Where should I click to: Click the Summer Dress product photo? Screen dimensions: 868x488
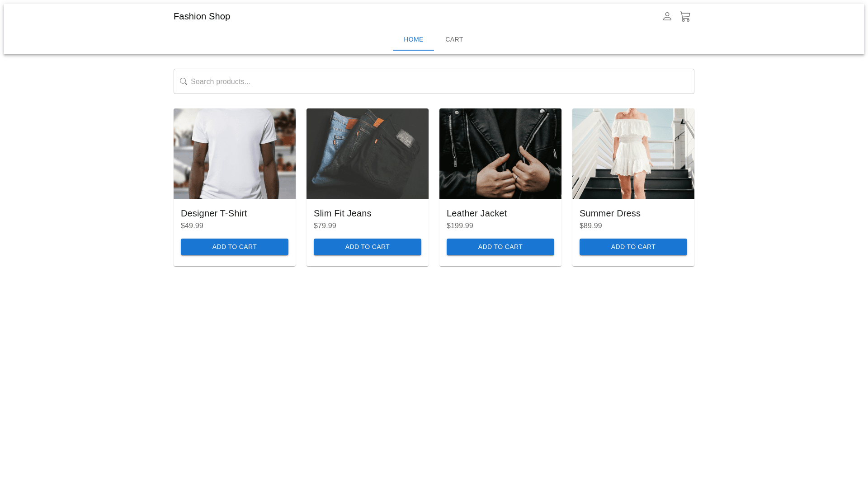[633, 154]
